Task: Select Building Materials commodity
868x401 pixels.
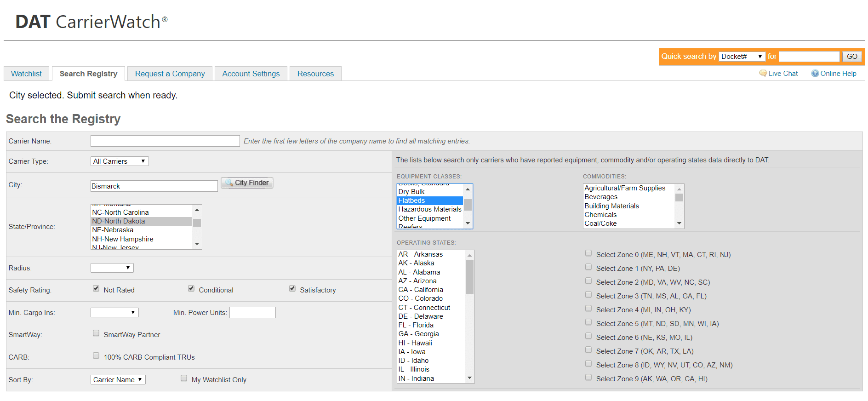Action: coord(629,206)
